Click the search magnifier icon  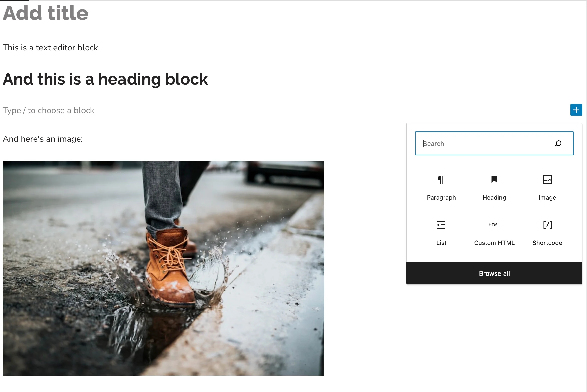pos(558,143)
